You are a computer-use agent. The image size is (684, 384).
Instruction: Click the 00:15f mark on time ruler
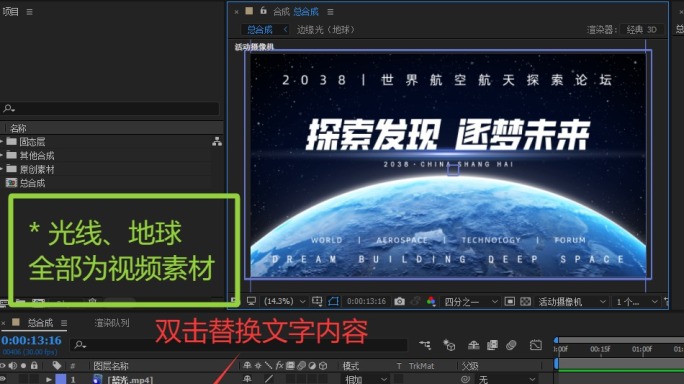tap(600, 349)
